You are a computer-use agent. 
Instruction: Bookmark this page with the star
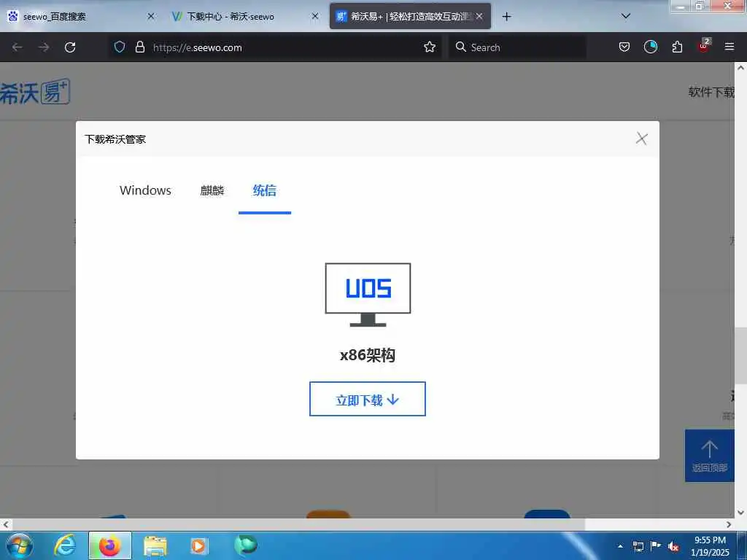click(x=430, y=47)
